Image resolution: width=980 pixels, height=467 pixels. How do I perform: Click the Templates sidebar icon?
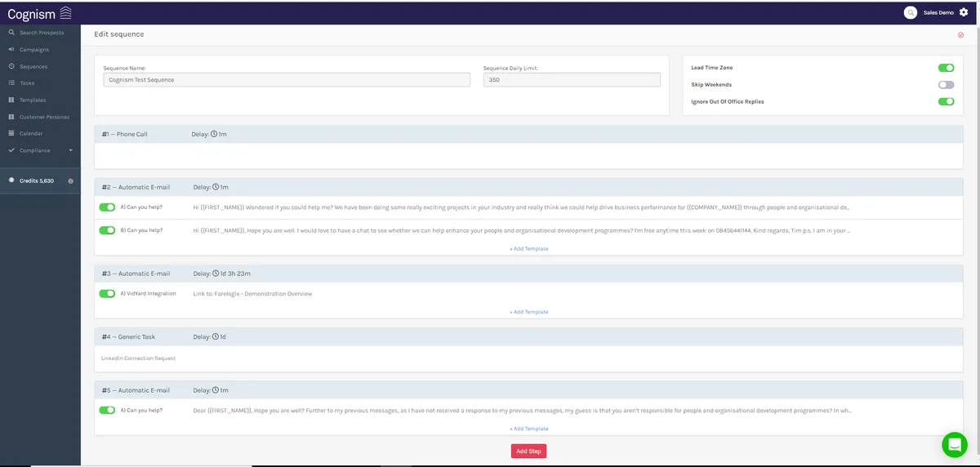coord(11,100)
